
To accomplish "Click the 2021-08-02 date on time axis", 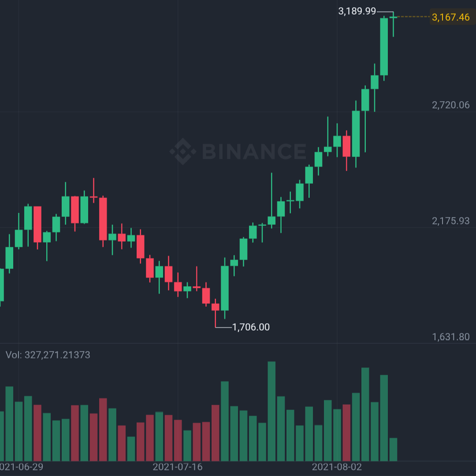I will (337, 466).
